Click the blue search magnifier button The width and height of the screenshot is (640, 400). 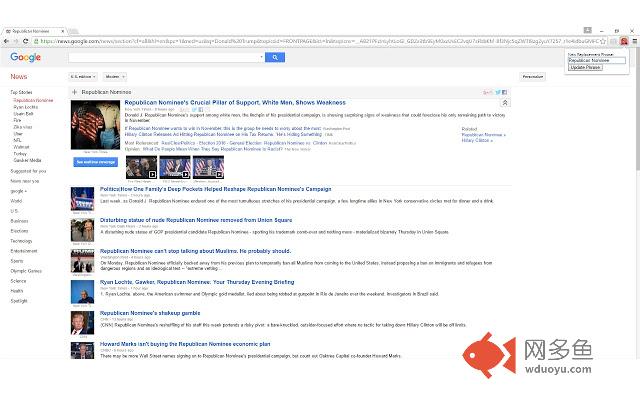(x=275, y=58)
